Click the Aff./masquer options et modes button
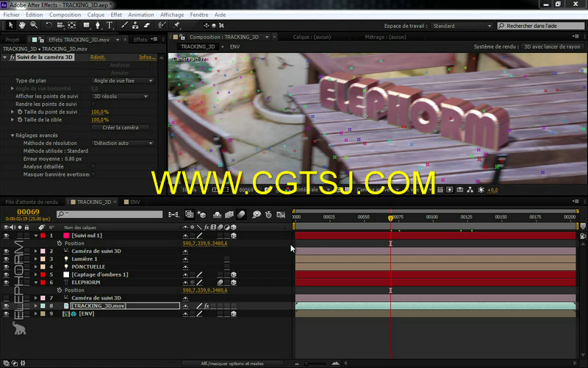Viewport: 588px width, 368px height. click(x=232, y=364)
